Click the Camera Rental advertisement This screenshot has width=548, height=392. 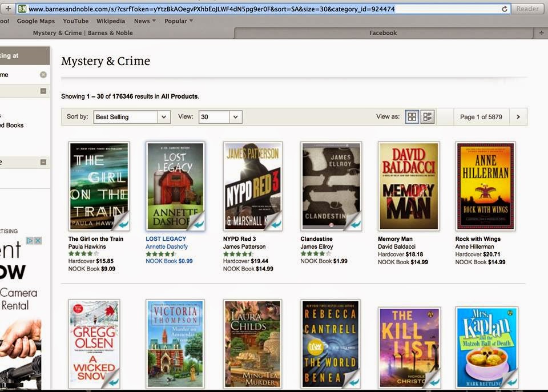(21, 313)
